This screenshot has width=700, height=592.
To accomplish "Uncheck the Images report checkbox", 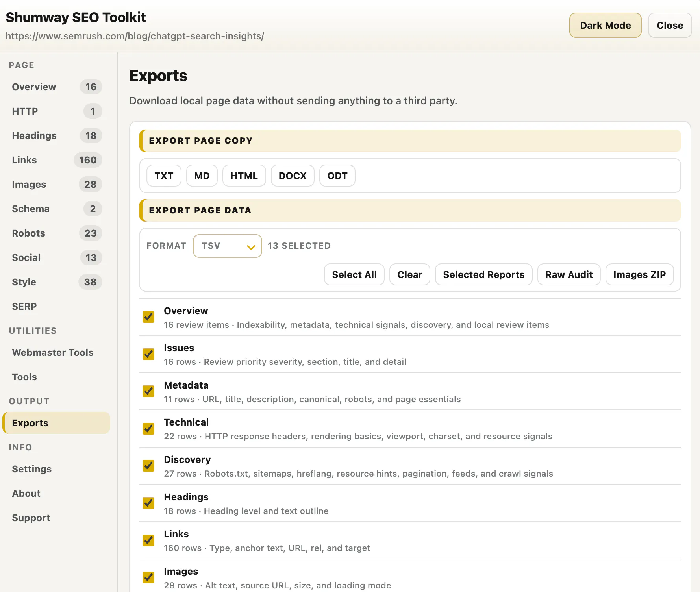I will click(x=148, y=577).
